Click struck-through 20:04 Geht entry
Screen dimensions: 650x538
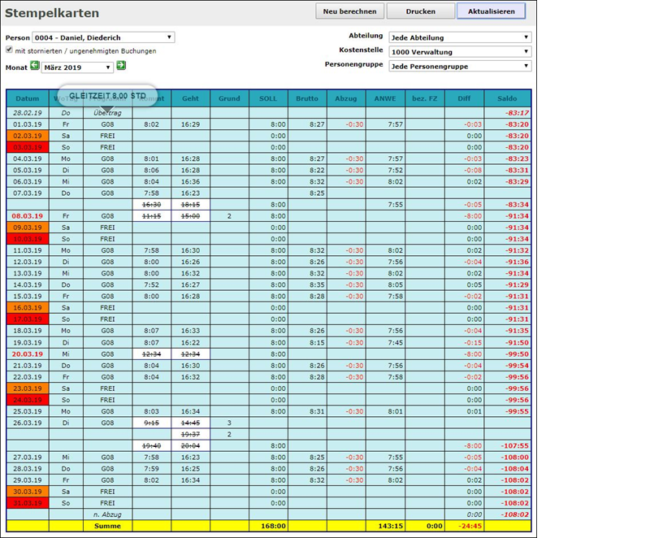[191, 446]
